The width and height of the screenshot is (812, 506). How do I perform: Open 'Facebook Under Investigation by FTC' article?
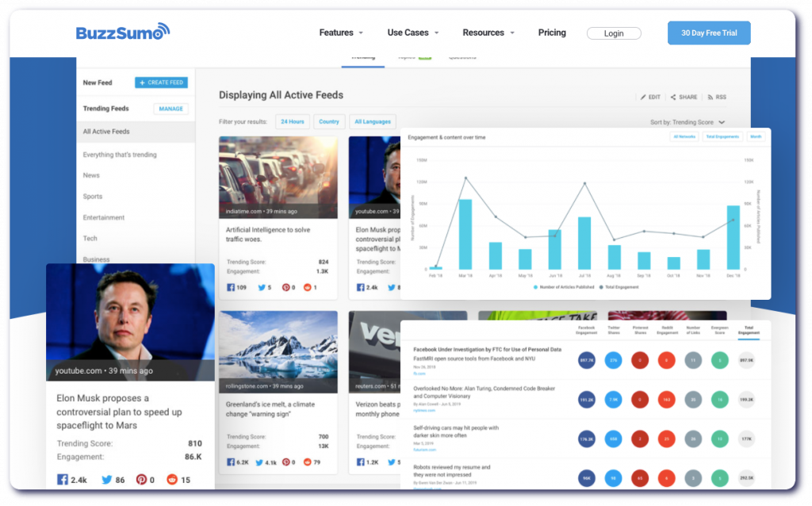(487, 350)
